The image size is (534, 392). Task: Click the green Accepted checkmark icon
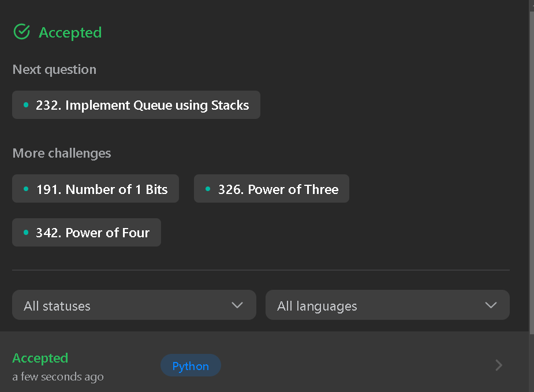(22, 32)
